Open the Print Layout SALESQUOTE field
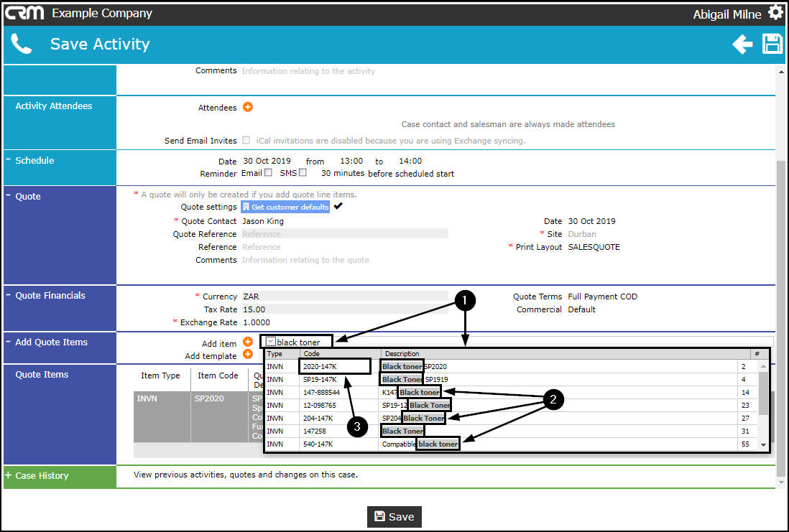This screenshot has height=532, width=789. 594,247
